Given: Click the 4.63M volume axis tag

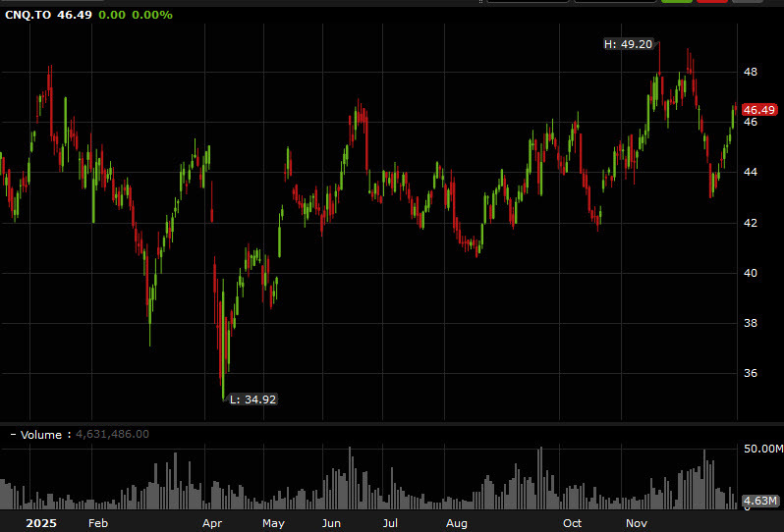Looking at the screenshot, I should tap(759, 501).
